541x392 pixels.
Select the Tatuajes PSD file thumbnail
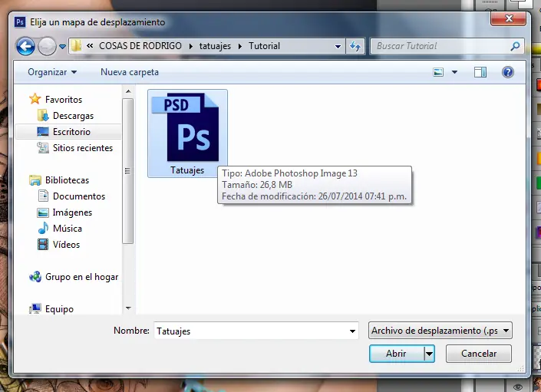tap(187, 133)
